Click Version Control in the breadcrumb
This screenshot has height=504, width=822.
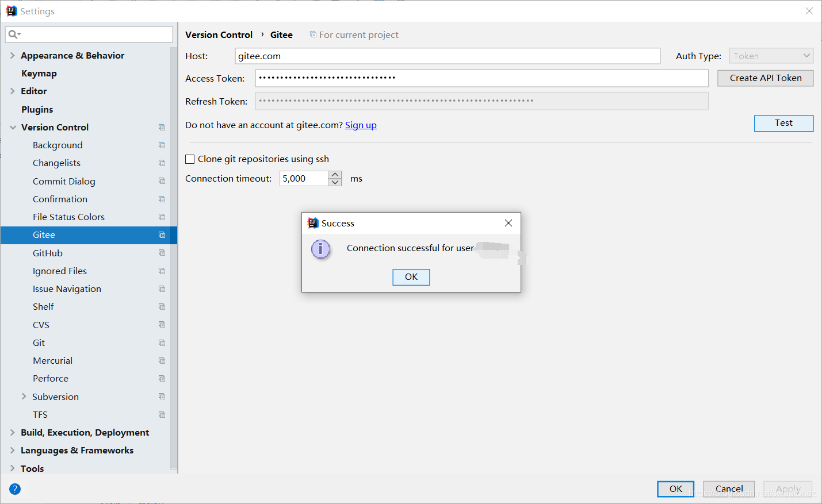219,34
